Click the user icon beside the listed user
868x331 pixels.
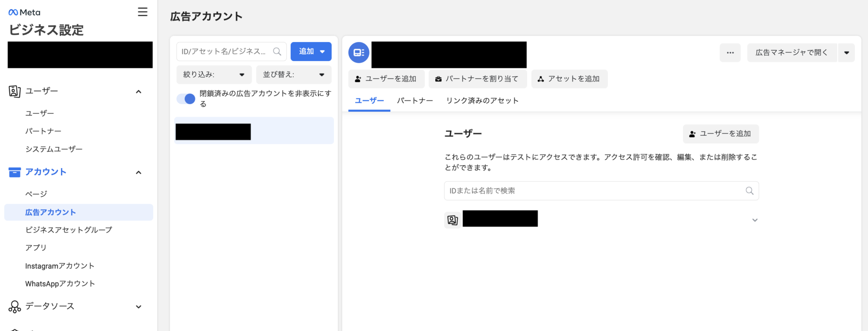452,220
